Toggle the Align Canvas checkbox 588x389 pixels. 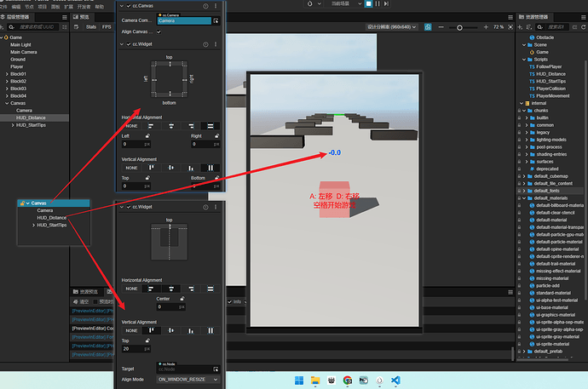[x=159, y=31]
